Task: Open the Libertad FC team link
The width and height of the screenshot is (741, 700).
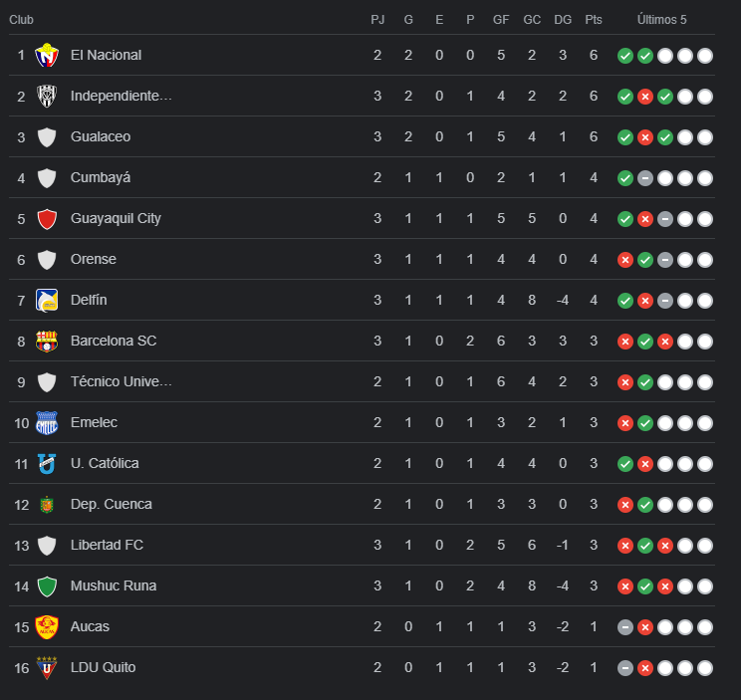Action: pyautogui.click(x=109, y=546)
